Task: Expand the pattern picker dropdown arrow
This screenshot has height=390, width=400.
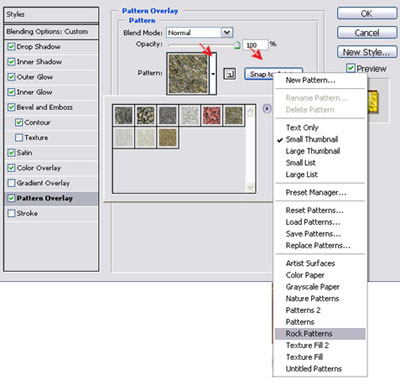Action: coord(213,74)
